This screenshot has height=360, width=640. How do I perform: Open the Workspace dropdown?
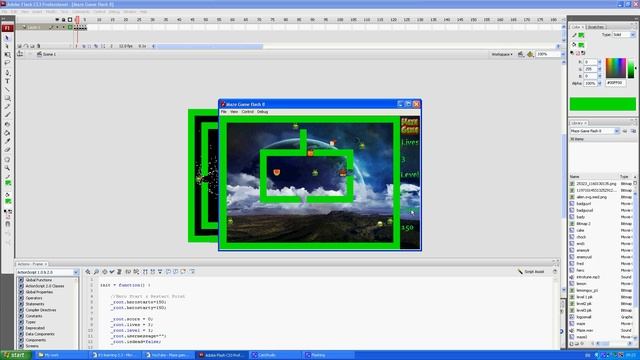coord(502,54)
